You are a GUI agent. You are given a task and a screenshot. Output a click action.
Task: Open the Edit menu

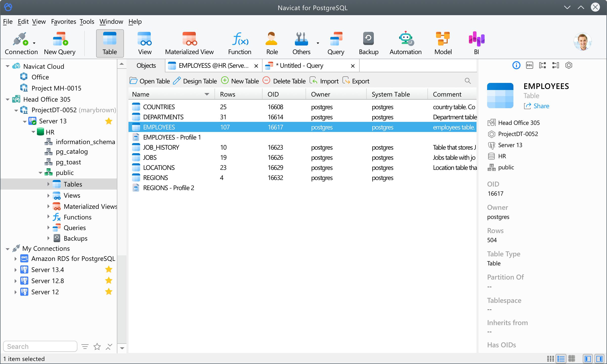click(x=23, y=22)
